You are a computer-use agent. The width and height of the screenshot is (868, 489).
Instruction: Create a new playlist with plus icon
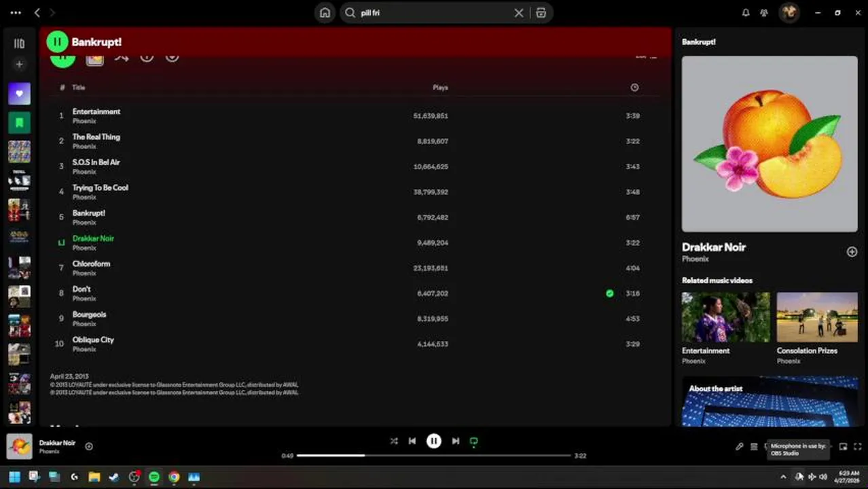coord(19,65)
